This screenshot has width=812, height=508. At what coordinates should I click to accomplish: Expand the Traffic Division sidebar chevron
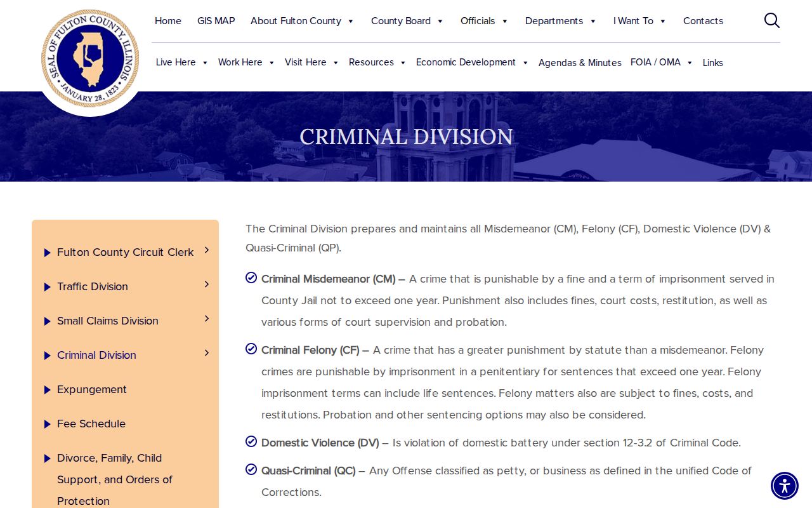click(207, 284)
